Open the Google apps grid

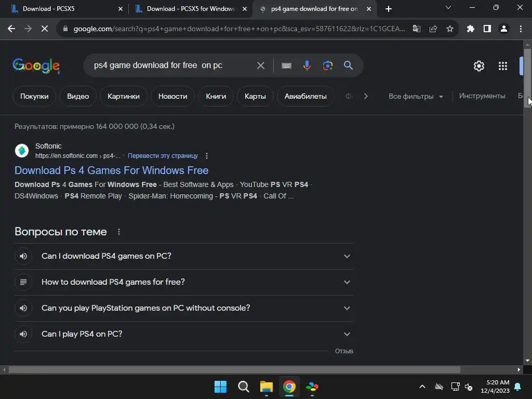coord(503,66)
